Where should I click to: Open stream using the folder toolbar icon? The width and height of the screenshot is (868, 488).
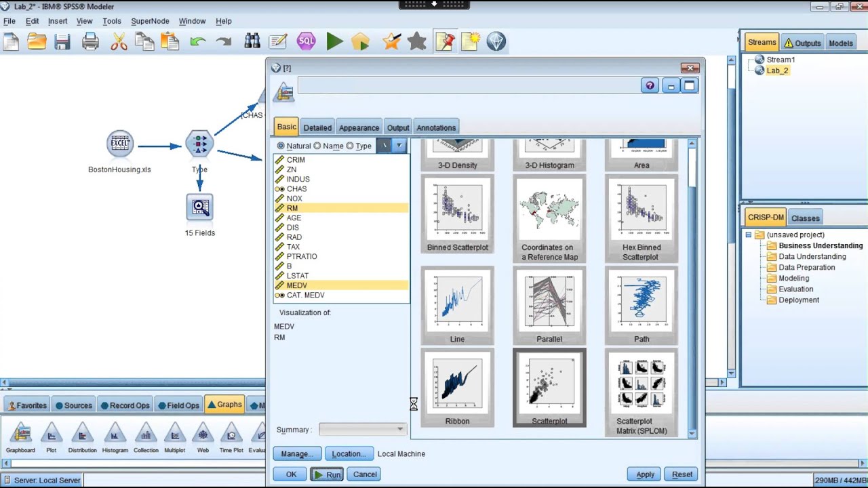37,42
